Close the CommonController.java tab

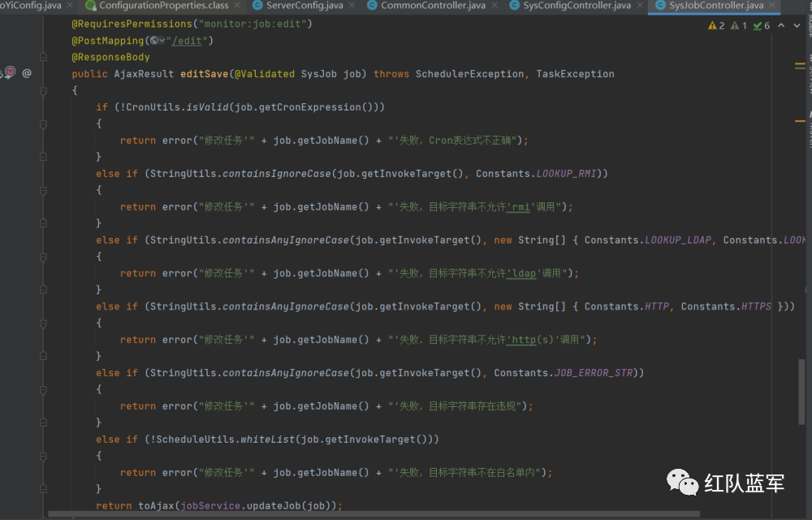pyautogui.click(x=495, y=6)
